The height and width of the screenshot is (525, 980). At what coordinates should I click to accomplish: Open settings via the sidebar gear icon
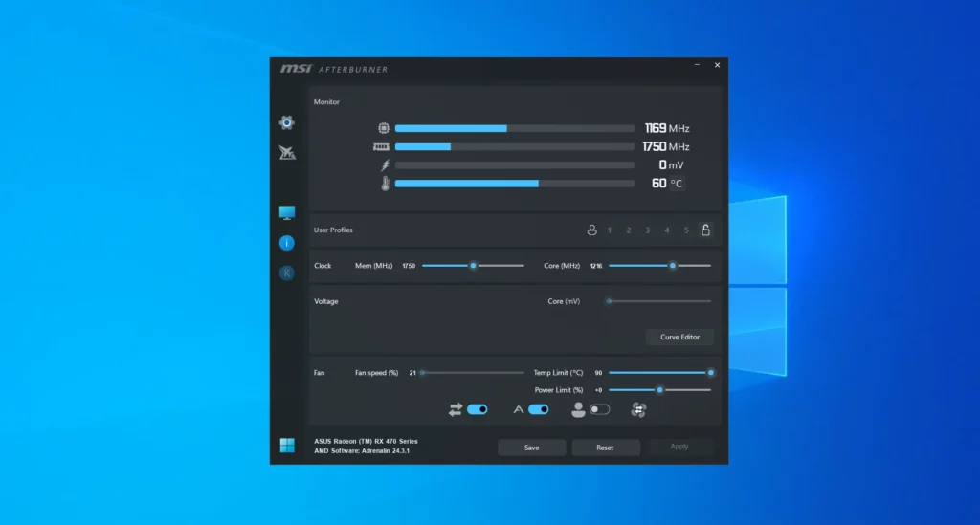(x=287, y=122)
